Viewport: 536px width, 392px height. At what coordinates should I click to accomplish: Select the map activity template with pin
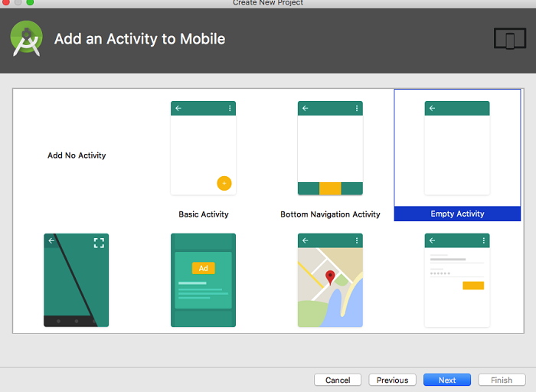point(330,280)
